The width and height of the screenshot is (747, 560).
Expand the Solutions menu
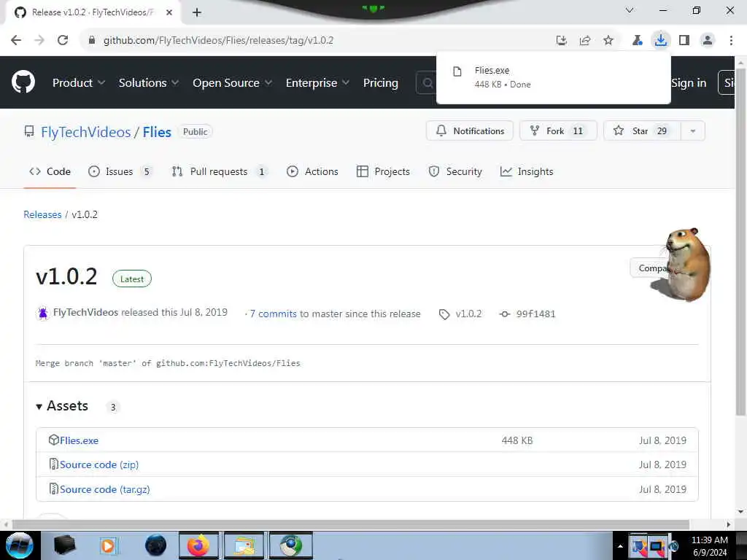click(149, 83)
